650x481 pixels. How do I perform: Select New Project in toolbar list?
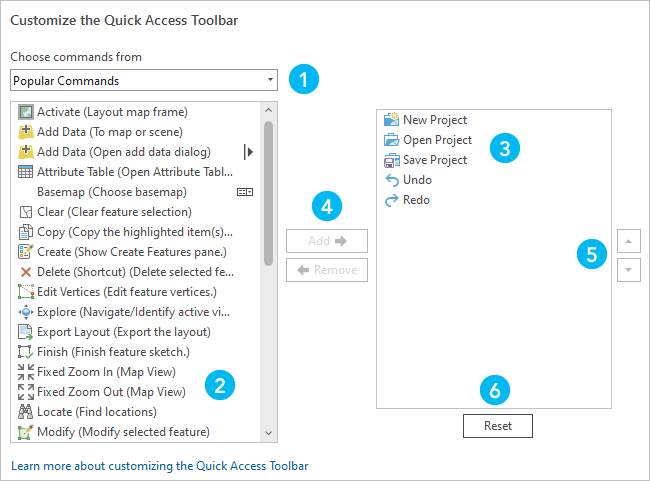434,120
